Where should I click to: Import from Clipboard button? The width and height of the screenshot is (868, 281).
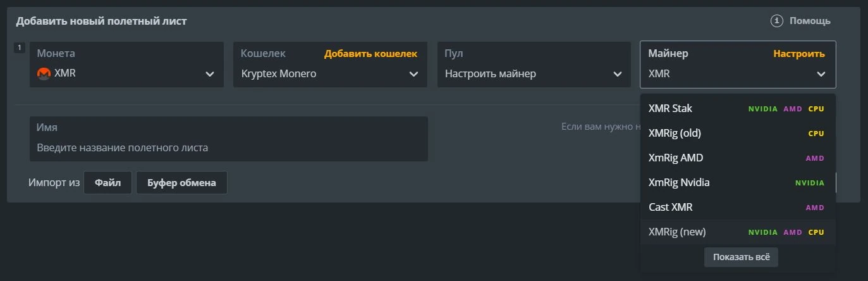[x=181, y=183]
